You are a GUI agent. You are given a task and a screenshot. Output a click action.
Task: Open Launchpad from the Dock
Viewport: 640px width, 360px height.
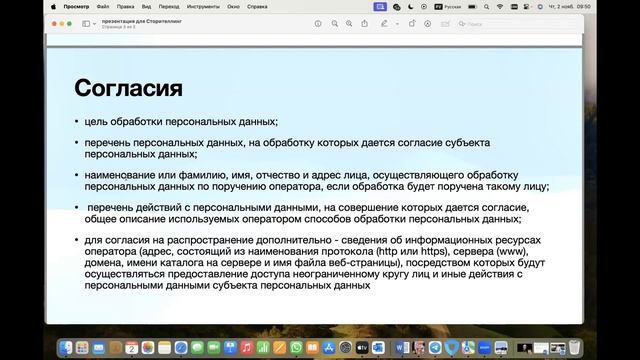[x=82, y=348]
